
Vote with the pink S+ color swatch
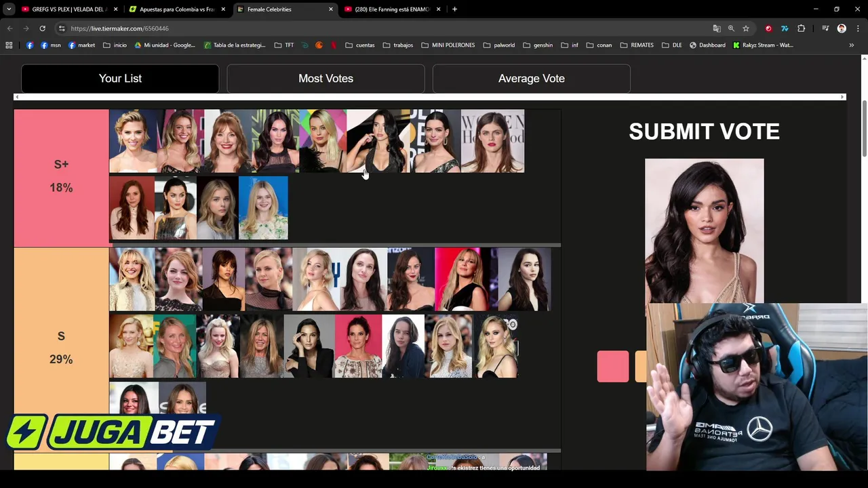click(x=613, y=366)
